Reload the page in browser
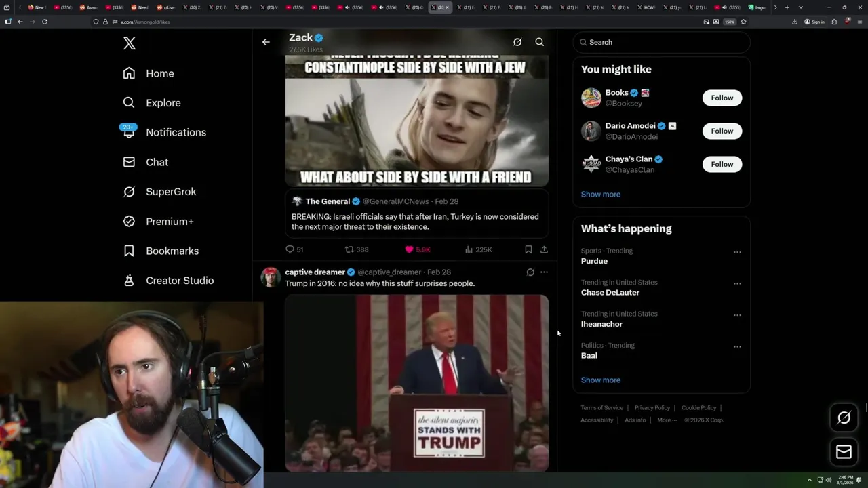868x488 pixels. point(45,22)
